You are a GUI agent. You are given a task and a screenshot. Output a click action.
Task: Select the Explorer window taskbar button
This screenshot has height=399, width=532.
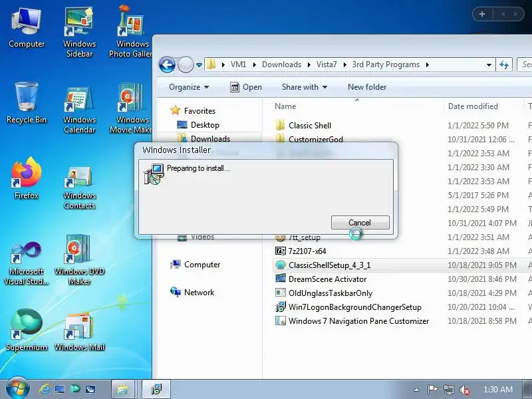point(123,389)
